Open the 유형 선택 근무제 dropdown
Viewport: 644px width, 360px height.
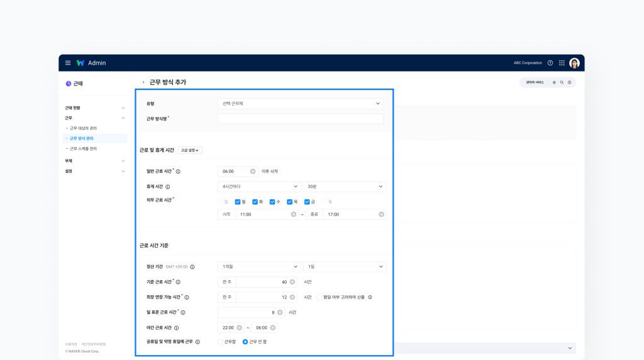[x=300, y=104]
